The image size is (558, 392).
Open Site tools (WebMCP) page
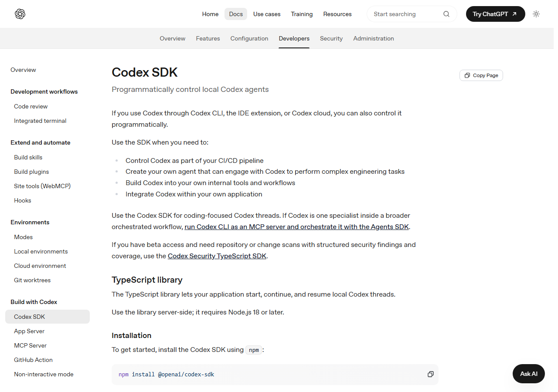42,186
